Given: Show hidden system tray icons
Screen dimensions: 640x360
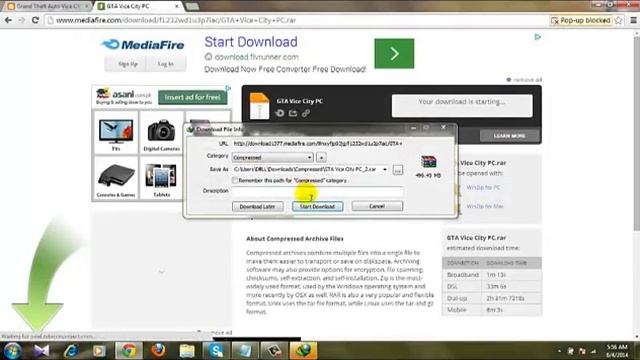Looking at the screenshot, I should tap(559, 351).
